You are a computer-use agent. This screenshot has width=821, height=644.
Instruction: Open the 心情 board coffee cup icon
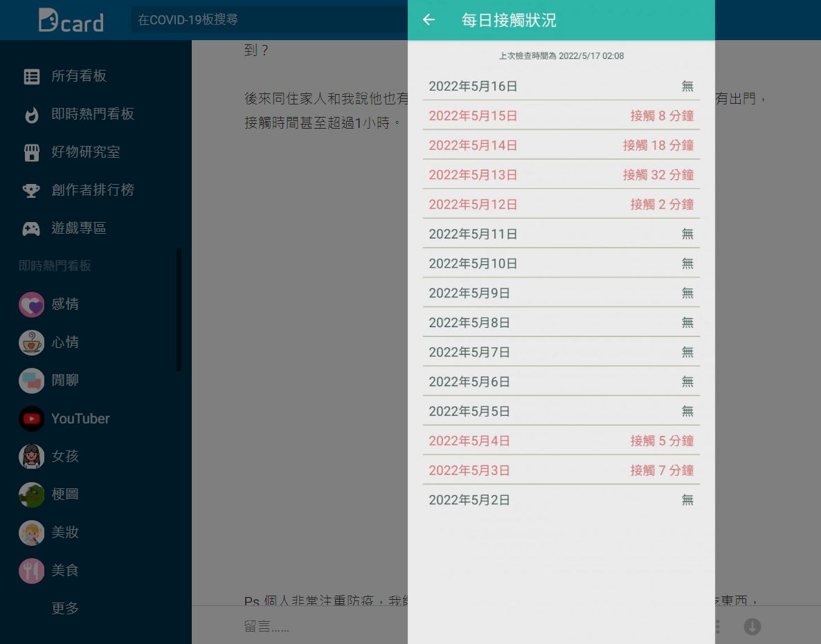point(31,342)
